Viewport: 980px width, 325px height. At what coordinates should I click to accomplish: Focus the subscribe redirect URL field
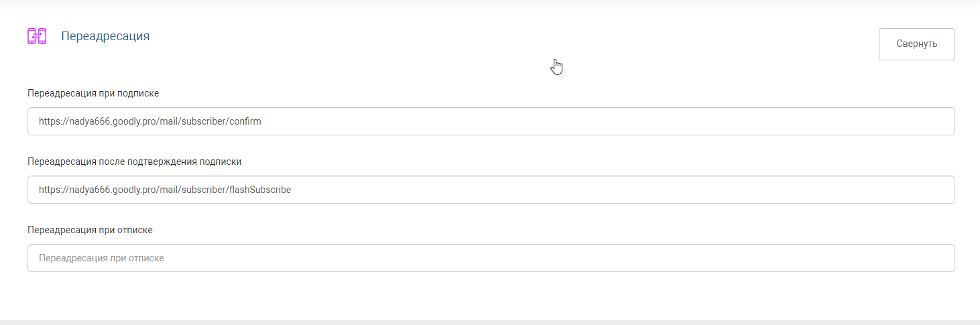[x=491, y=121]
